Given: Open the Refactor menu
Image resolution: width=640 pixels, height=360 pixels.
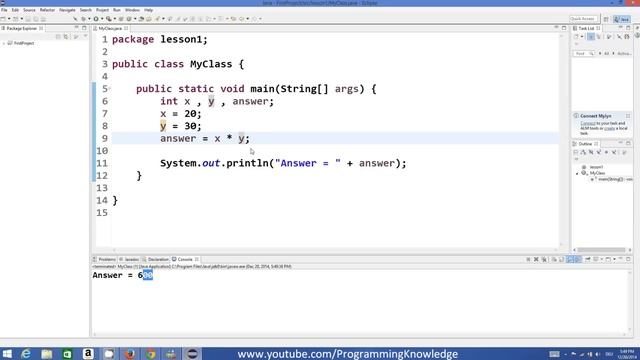Looking at the screenshot, I should (47, 10).
